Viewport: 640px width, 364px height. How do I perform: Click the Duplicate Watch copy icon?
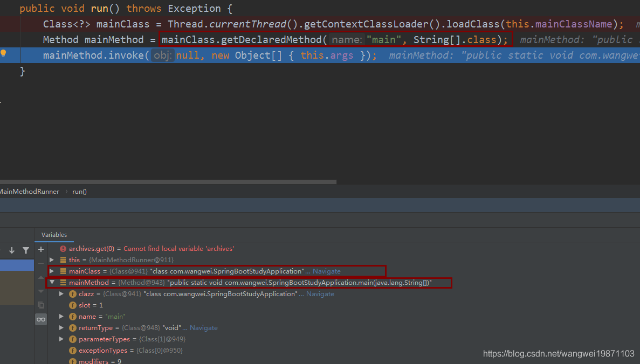(41, 305)
